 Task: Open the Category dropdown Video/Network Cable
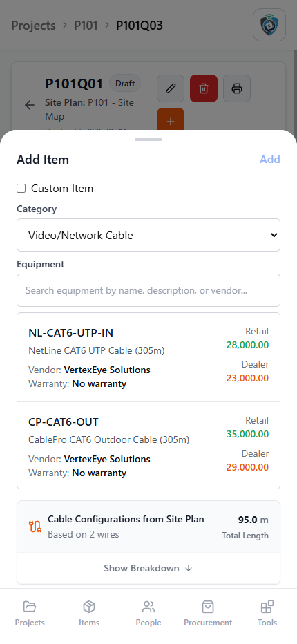148,235
